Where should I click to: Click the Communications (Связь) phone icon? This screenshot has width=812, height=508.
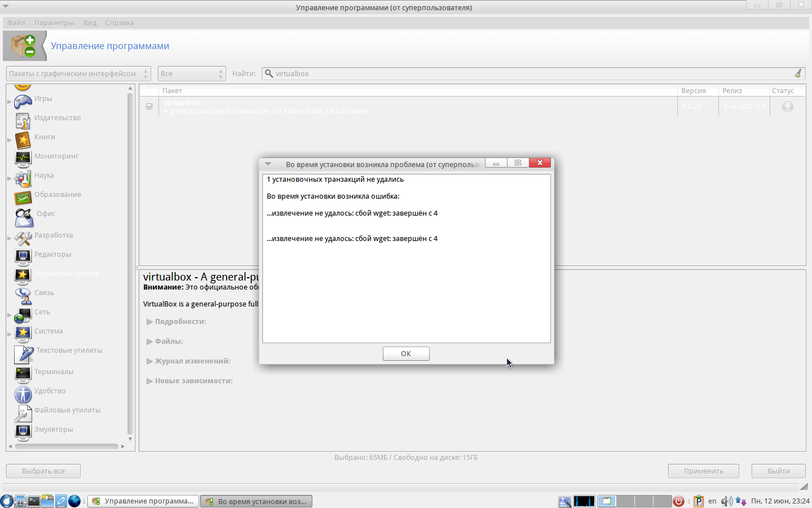(x=23, y=296)
